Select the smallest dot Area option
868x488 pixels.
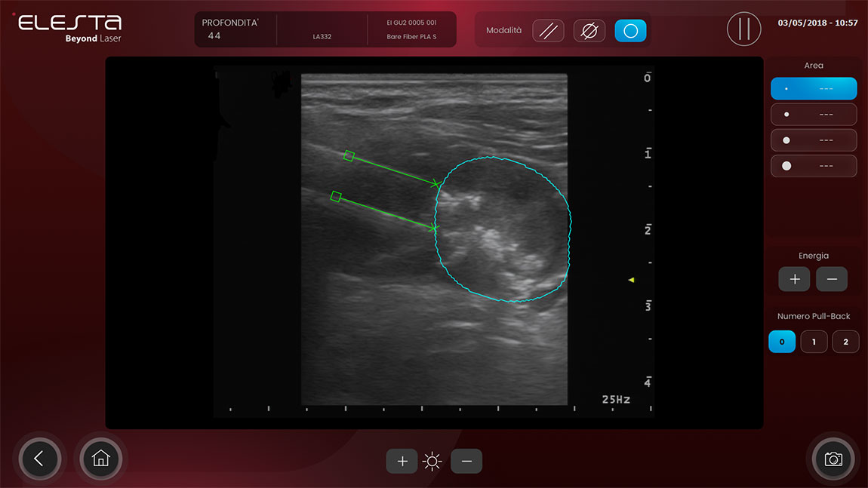pos(814,88)
